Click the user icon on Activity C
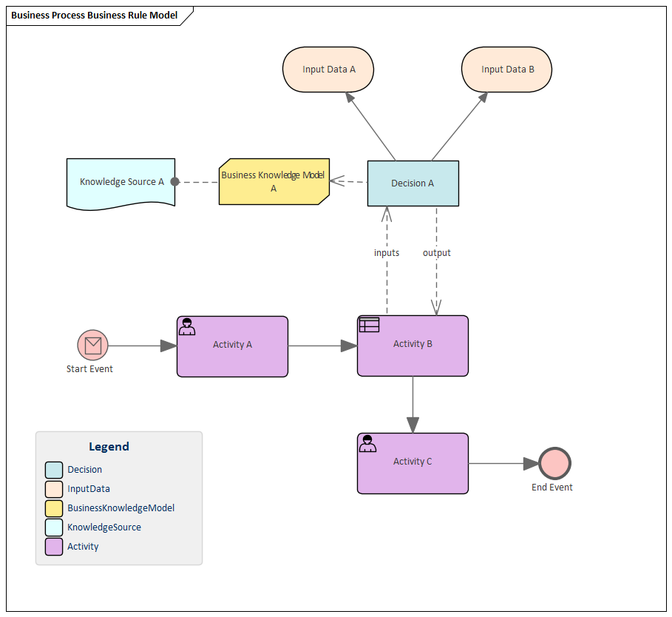This screenshot has height=617, width=672. pyautogui.click(x=367, y=444)
